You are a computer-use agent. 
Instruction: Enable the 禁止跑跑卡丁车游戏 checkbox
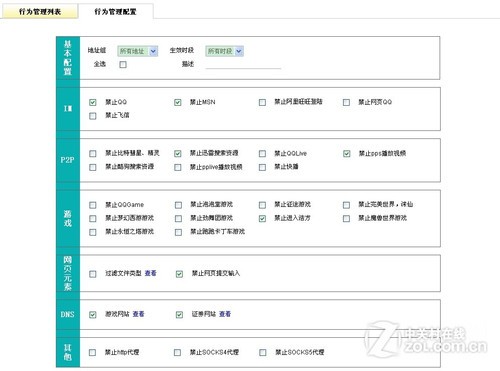point(178,232)
